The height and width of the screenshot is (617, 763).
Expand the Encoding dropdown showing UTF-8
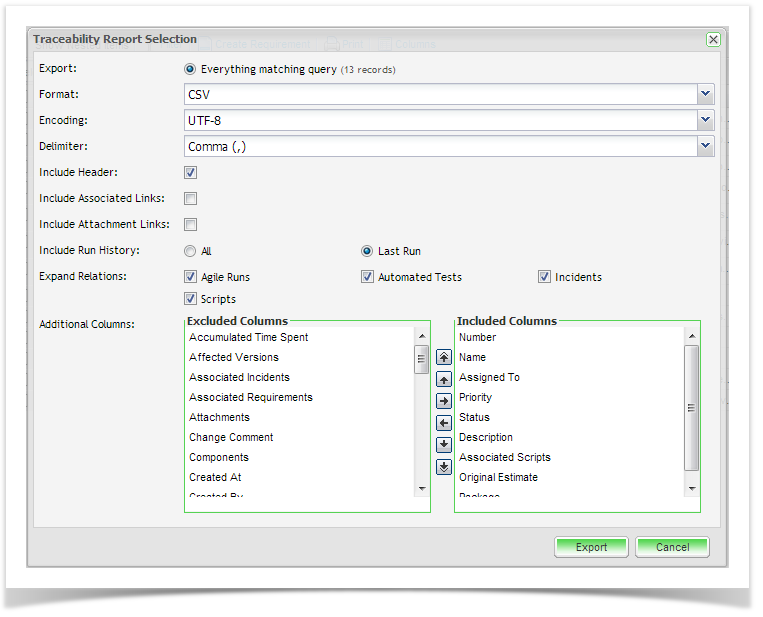[706, 120]
